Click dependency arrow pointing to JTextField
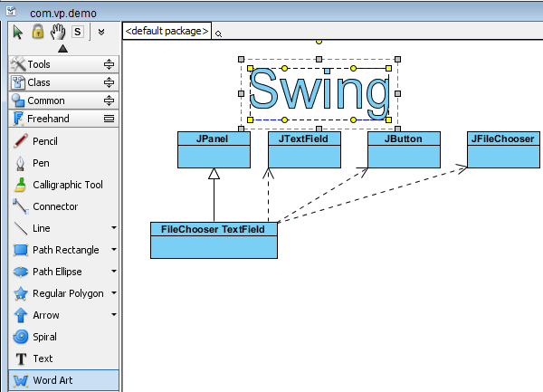Screen dimensions: 543x392 [269, 195]
